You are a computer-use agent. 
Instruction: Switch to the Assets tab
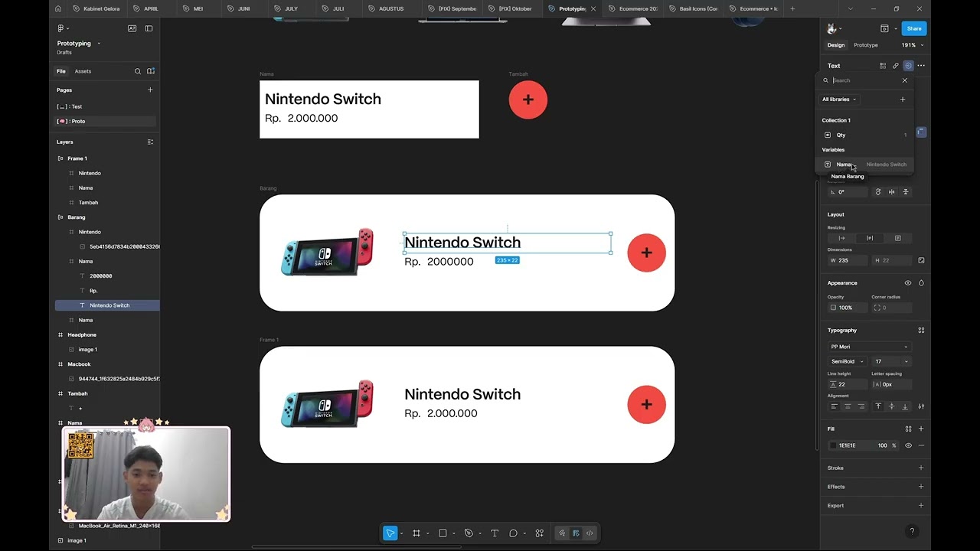point(83,71)
